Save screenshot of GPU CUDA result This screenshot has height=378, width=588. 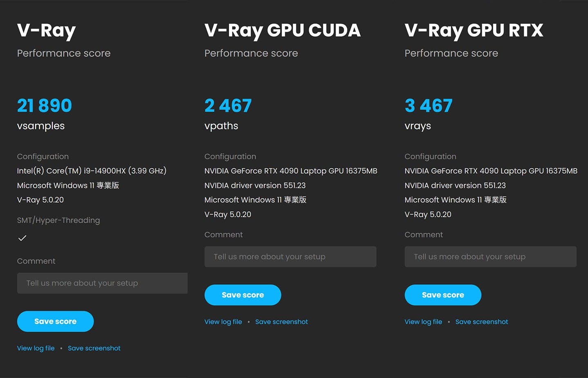[282, 322]
